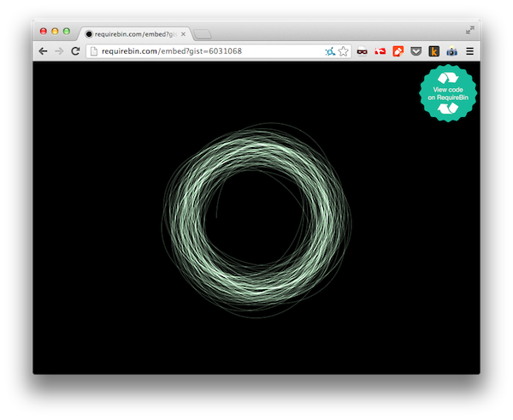Open the blue camera screenshot extension
This screenshot has width=513, height=420.
[451, 51]
